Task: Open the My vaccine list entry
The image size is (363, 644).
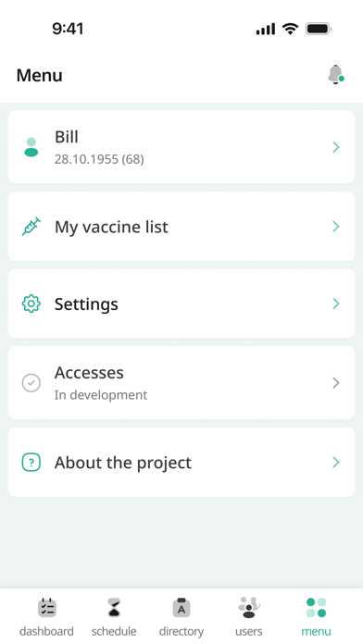Action: pos(181,227)
